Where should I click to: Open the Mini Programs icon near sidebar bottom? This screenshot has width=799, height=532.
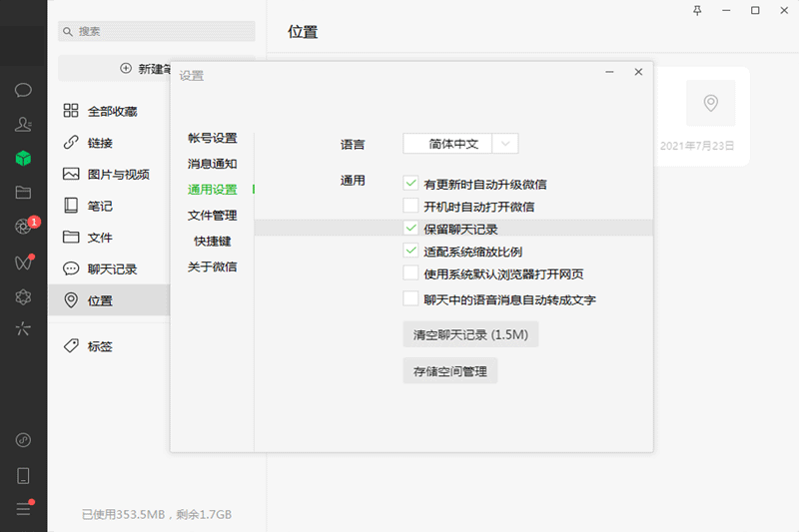[x=23, y=440]
